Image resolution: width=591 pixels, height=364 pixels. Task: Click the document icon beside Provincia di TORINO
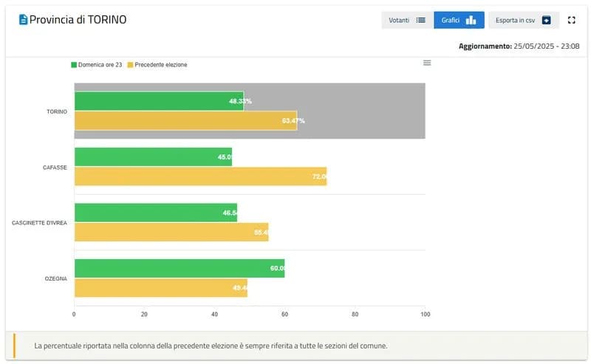coord(23,20)
